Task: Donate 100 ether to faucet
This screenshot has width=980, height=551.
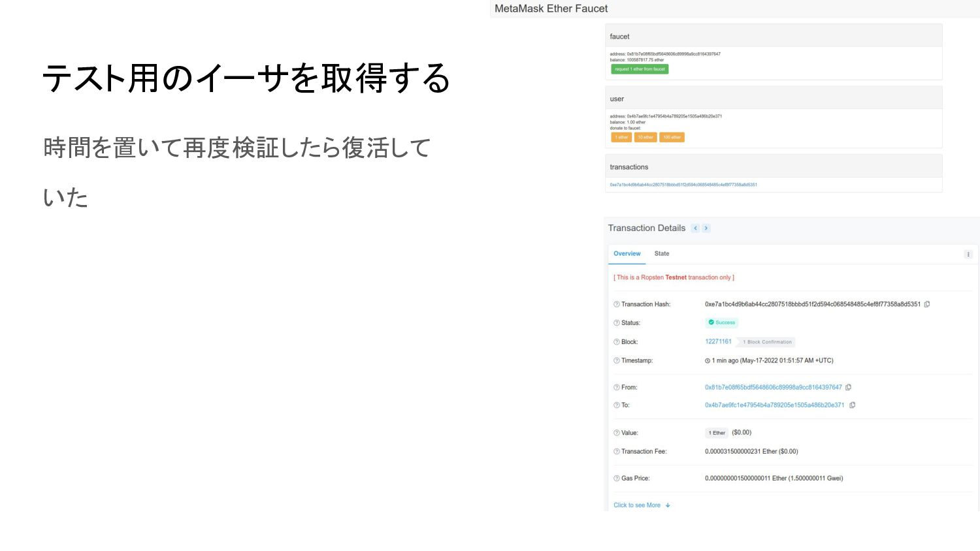Action: coord(672,137)
